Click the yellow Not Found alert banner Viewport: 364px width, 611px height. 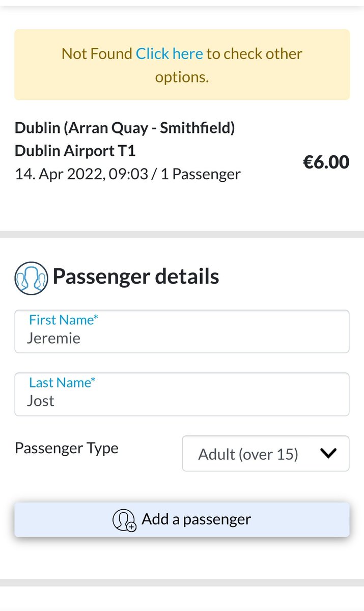[182, 65]
